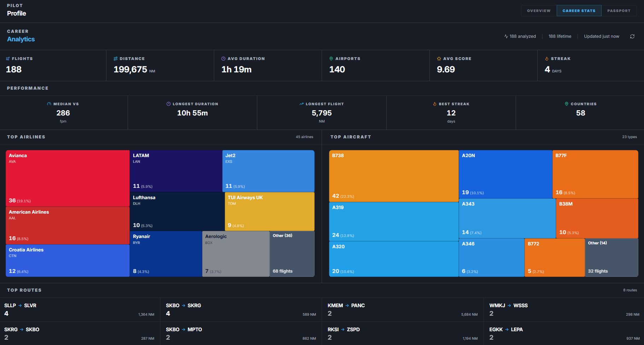The image size is (644, 345).
Task: Click the arrow in RKSI to ZSPD route
Action: (x=343, y=329)
